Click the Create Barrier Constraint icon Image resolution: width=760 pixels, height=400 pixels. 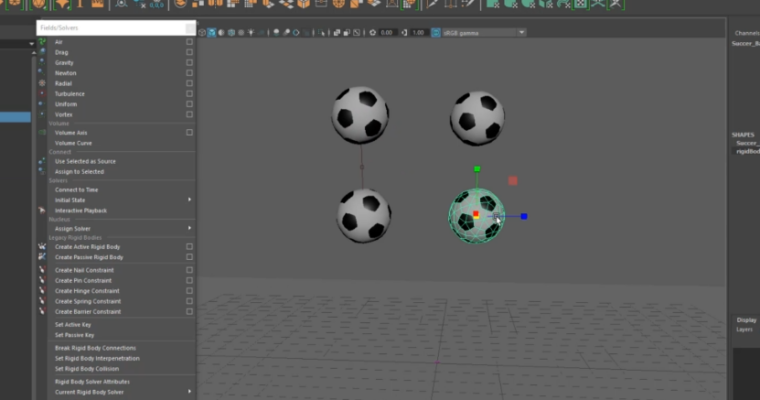[42, 311]
